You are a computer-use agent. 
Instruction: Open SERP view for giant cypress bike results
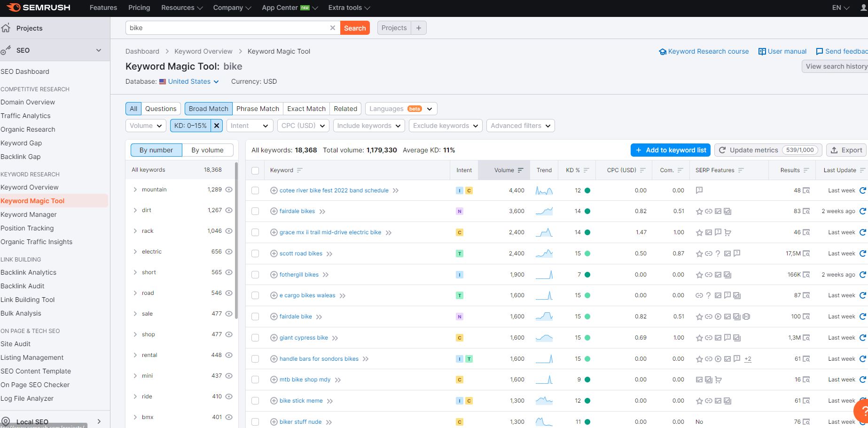click(x=806, y=338)
